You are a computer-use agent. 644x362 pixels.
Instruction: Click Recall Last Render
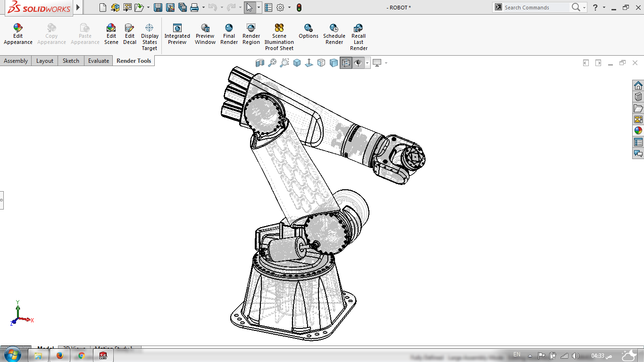[x=358, y=34]
